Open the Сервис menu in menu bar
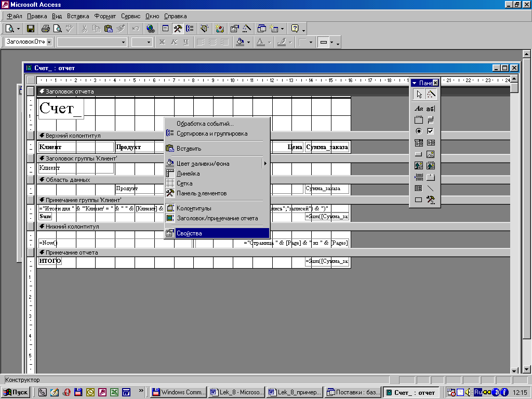 pos(130,16)
